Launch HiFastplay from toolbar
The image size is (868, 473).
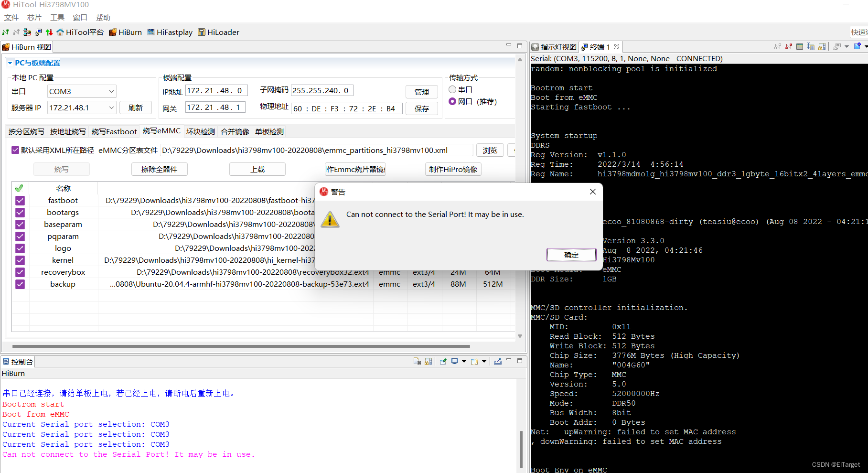pyautogui.click(x=170, y=32)
